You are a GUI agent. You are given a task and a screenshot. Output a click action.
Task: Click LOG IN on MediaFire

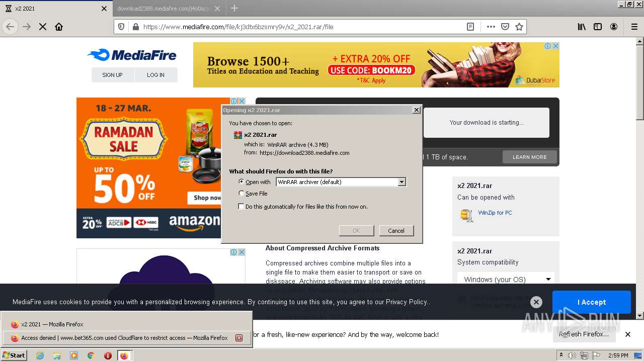[155, 75]
